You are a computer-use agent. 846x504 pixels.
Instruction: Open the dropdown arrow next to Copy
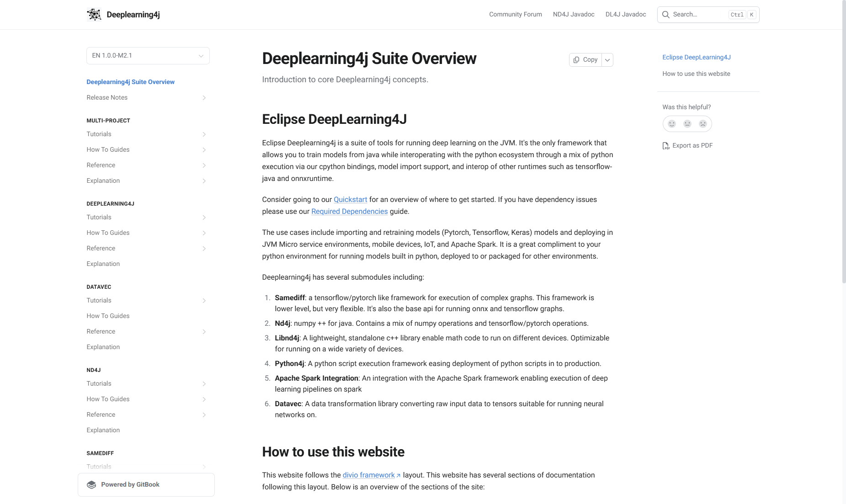607,60
